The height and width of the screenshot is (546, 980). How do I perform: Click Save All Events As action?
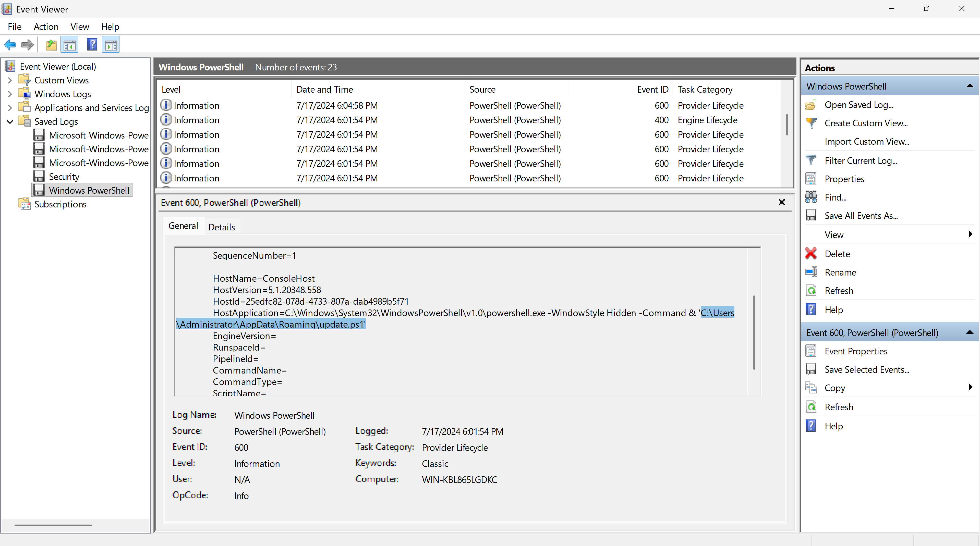click(861, 216)
